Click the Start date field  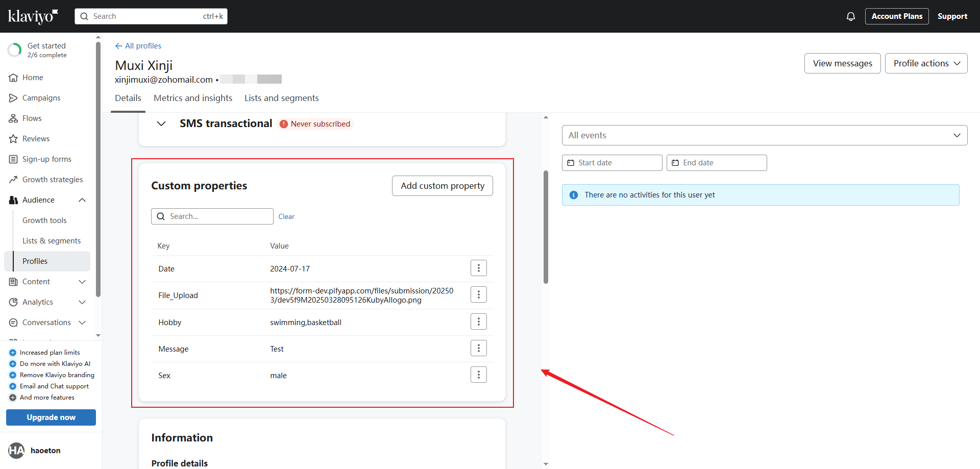coord(612,163)
